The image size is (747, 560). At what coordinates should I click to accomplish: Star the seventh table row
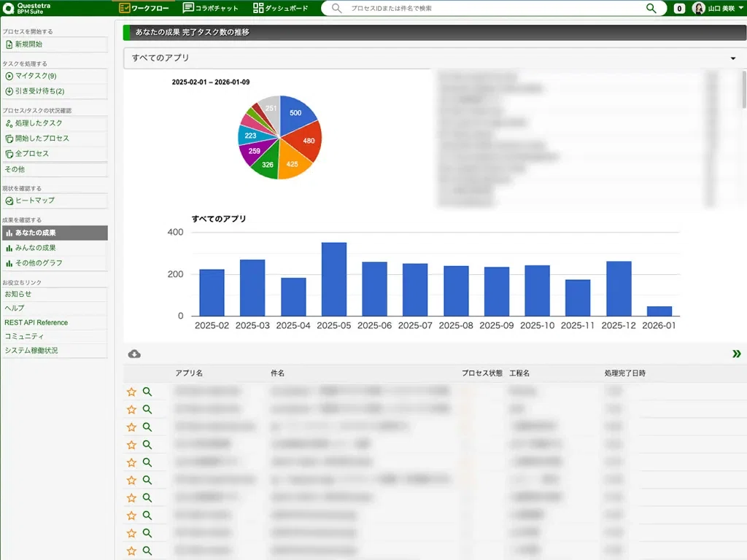[x=131, y=497]
